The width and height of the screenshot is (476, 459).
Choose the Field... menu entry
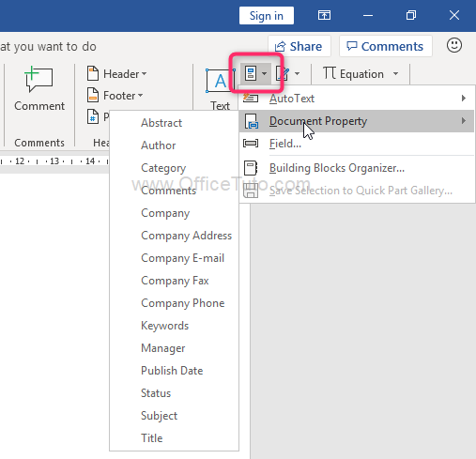point(357,144)
